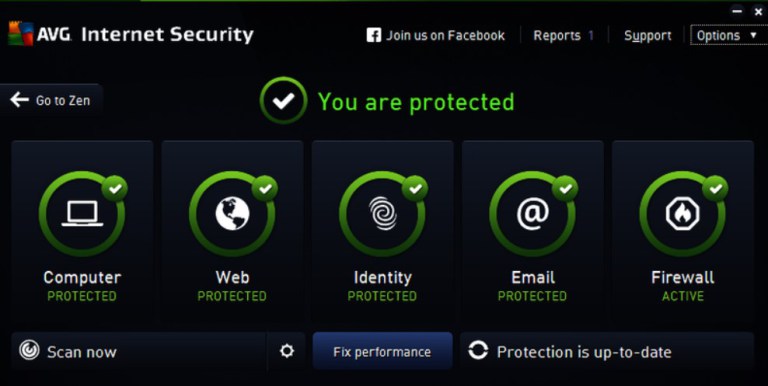Viewport: 768px width, 386px height.
Task: Open the Identity fingerprint icon
Action: (x=383, y=214)
